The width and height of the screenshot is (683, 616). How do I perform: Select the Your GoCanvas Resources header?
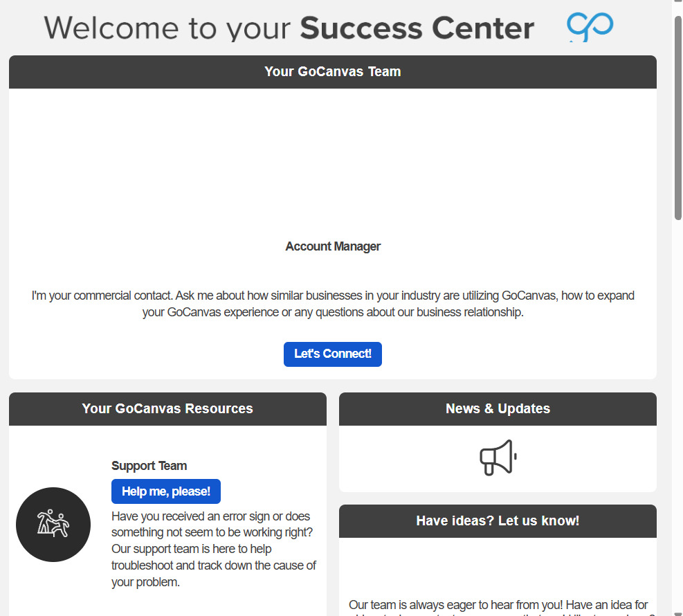(x=167, y=409)
